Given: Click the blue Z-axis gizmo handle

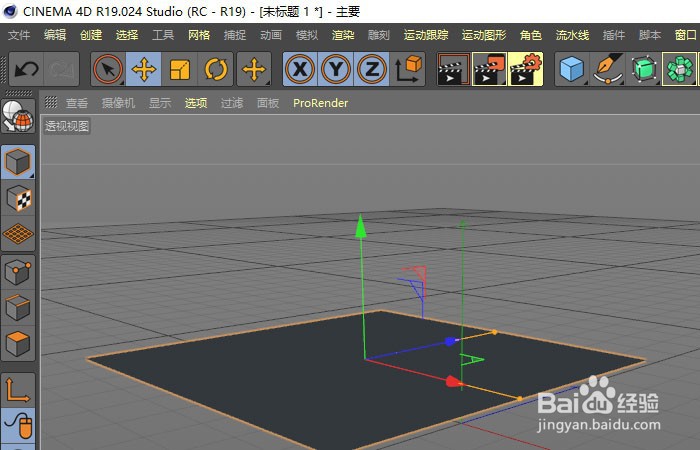Looking at the screenshot, I should (450, 342).
